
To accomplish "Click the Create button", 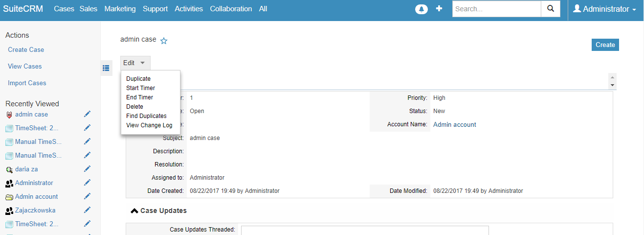I will [605, 45].
